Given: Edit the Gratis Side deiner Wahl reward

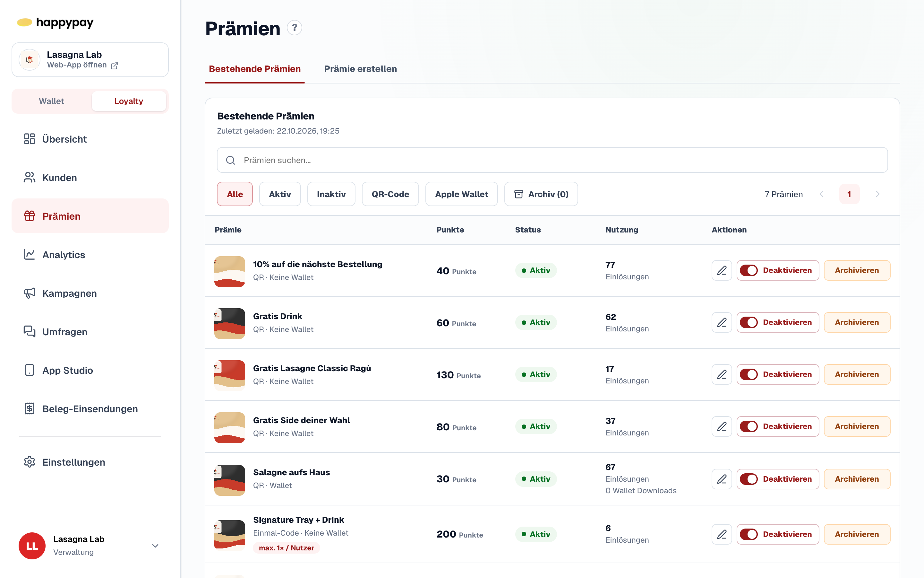Looking at the screenshot, I should (x=722, y=426).
